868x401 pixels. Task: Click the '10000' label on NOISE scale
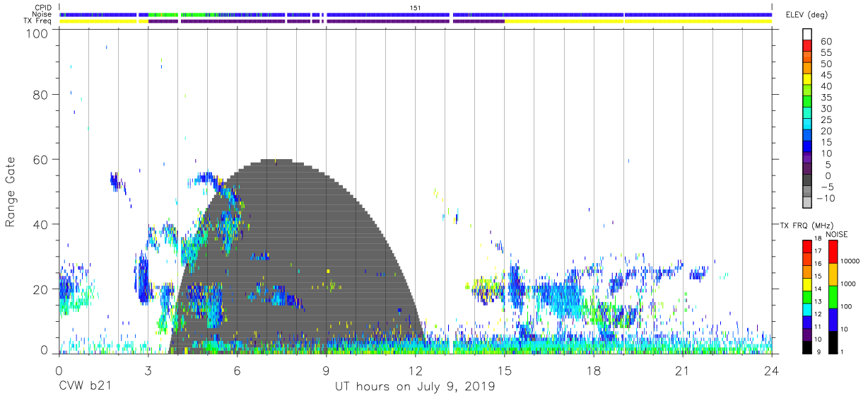(849, 262)
